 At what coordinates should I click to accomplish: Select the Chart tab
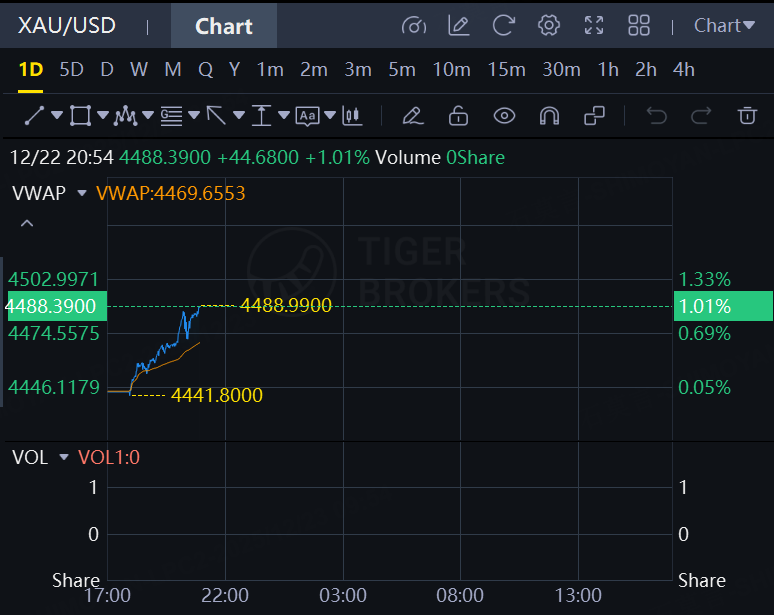[224, 26]
